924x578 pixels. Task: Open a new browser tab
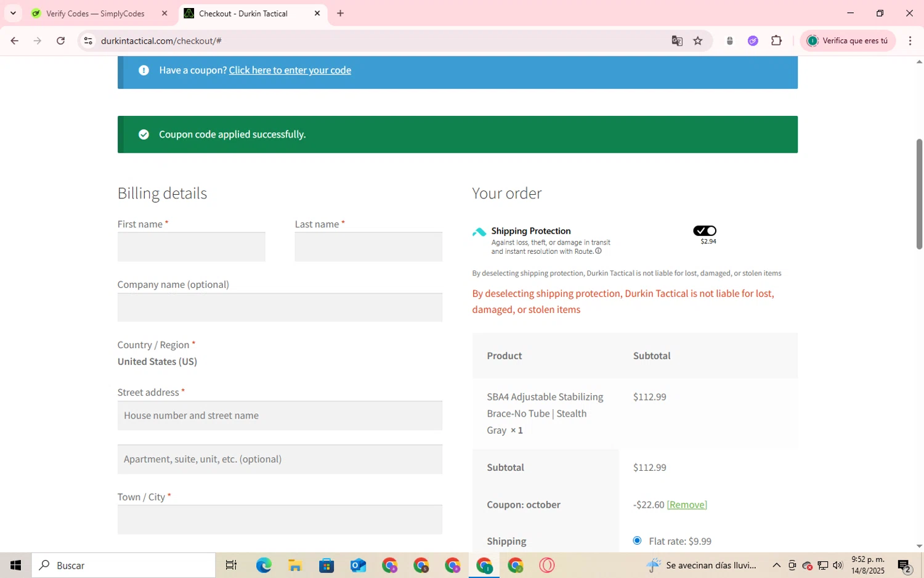(x=340, y=13)
